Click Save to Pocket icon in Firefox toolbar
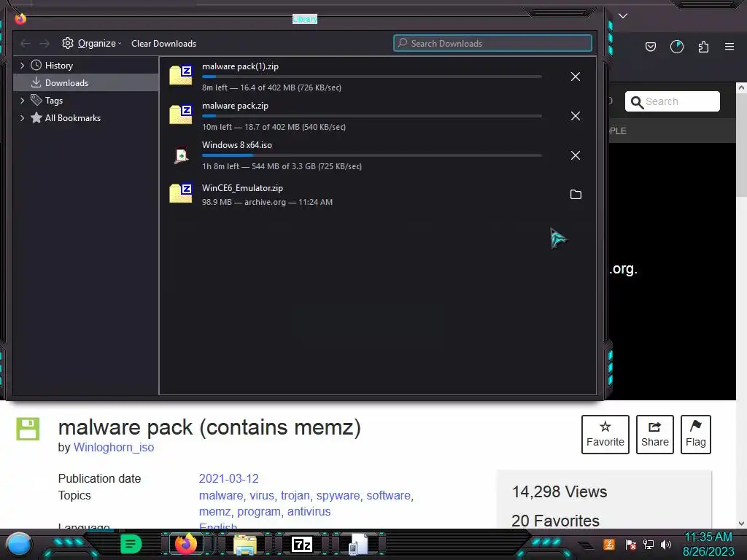This screenshot has height=560, width=747. (x=650, y=47)
